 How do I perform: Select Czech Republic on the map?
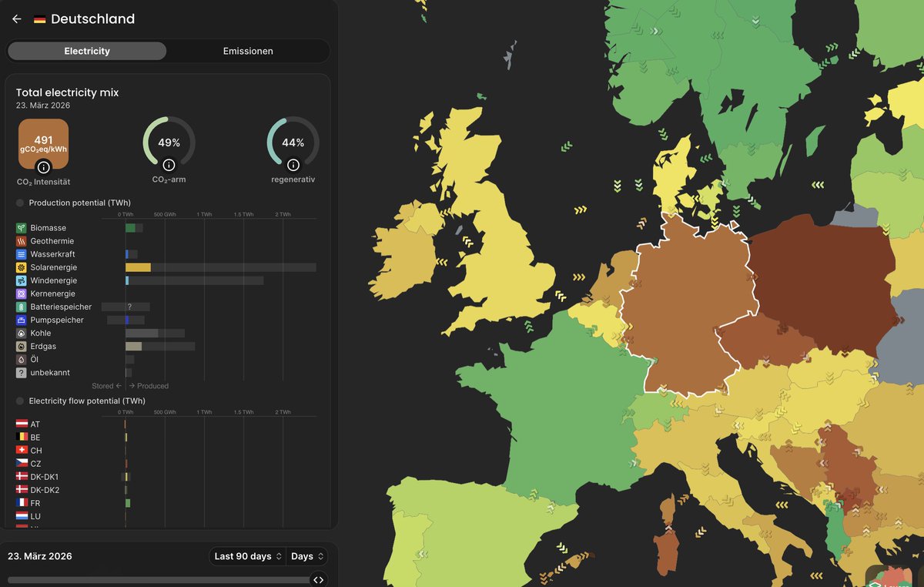point(762,339)
